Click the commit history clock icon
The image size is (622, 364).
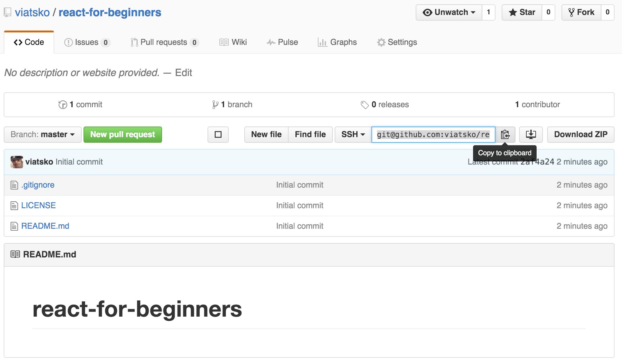[63, 105]
